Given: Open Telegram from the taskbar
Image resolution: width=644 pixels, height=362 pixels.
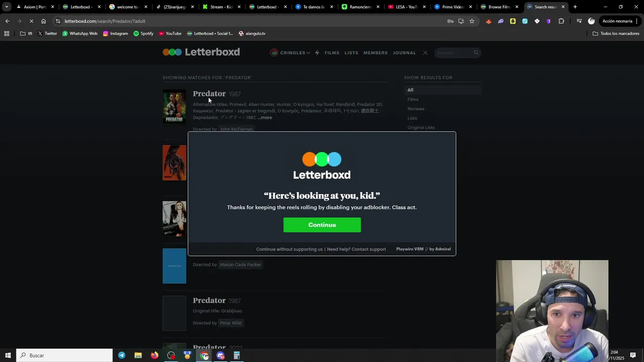Looking at the screenshot, I should (122, 355).
